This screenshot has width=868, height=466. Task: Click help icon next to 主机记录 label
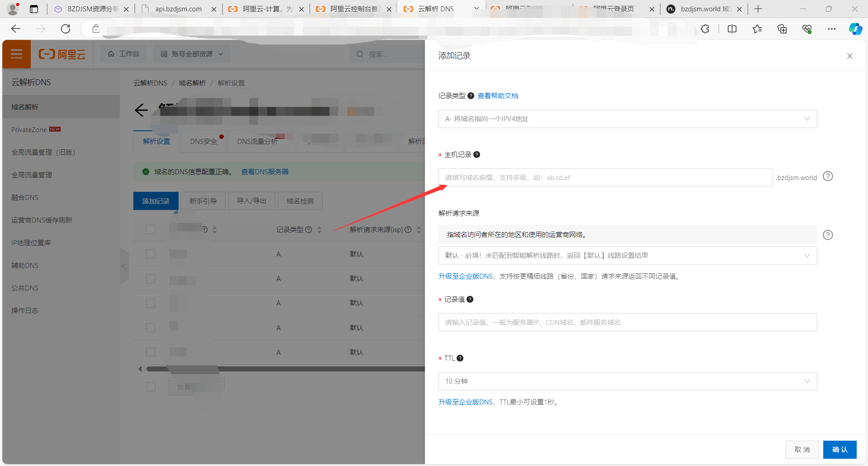[476, 155]
